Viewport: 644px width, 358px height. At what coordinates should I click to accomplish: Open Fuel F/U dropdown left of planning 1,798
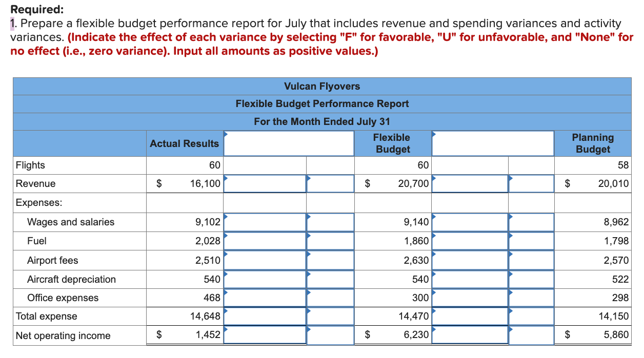pos(531,241)
